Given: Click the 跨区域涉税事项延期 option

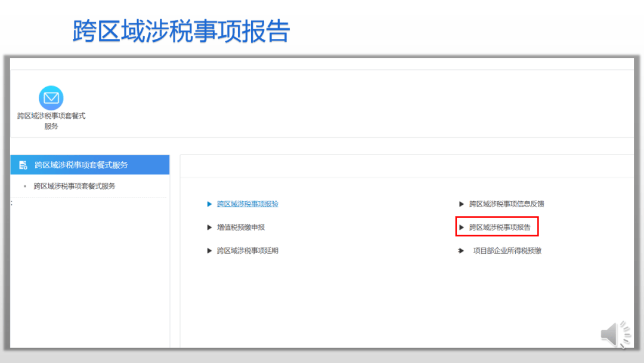Looking at the screenshot, I should pos(247,250).
